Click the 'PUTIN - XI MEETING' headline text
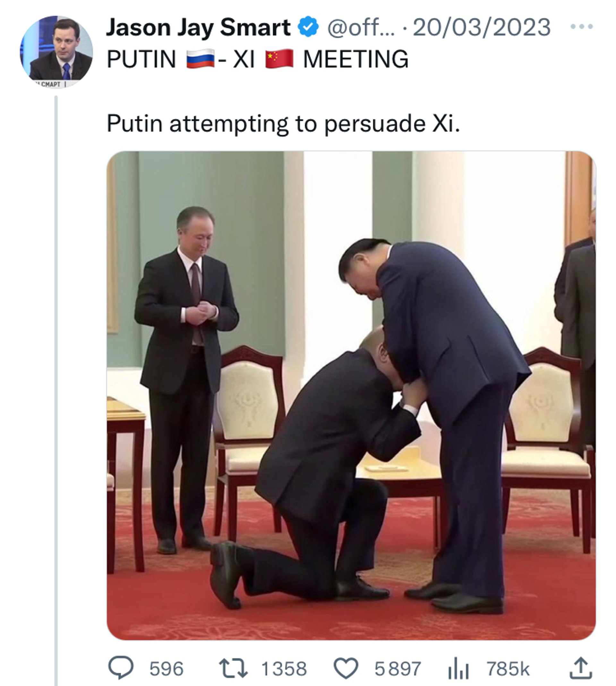This screenshot has width=616, height=686. coord(258,59)
